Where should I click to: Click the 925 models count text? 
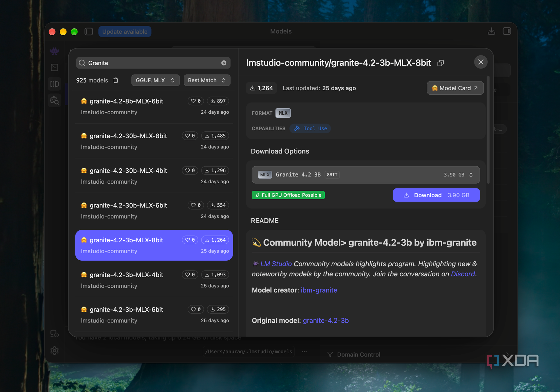[92, 80]
